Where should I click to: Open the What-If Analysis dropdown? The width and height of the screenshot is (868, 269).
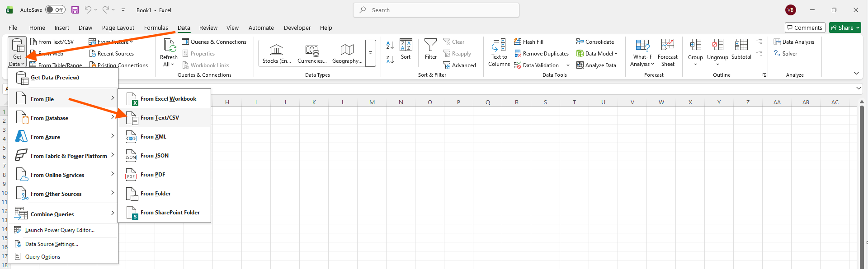(x=642, y=52)
